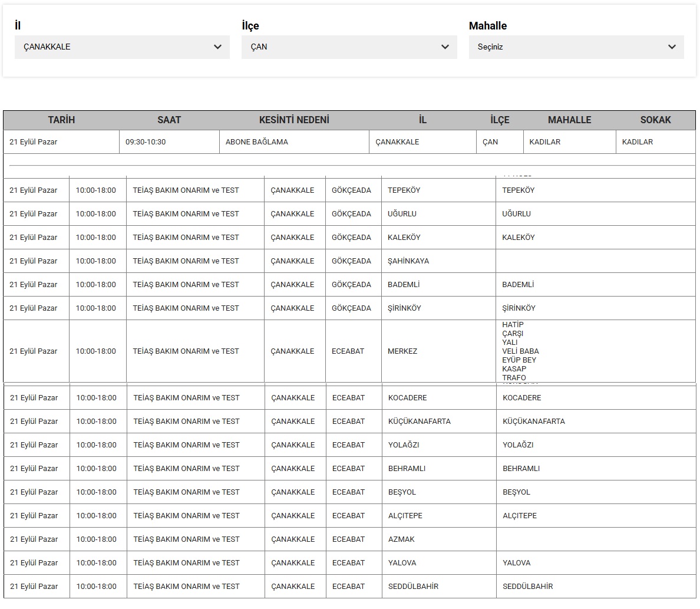700x609 pixels.
Task: Click KÜÇÜKANAFARTA in the mahalle column
Action: pos(420,422)
